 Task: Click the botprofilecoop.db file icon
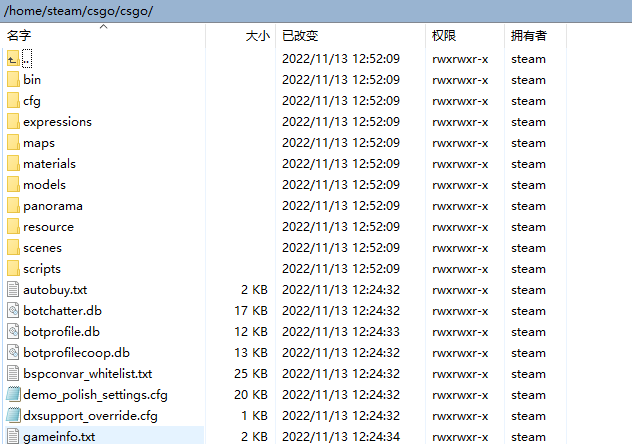click(x=13, y=352)
